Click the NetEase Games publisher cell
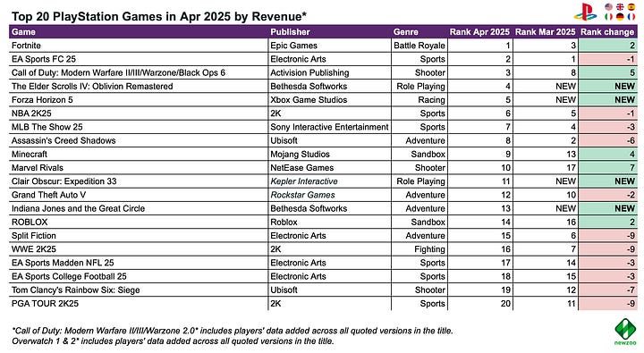The image size is (644, 353). 329,167
